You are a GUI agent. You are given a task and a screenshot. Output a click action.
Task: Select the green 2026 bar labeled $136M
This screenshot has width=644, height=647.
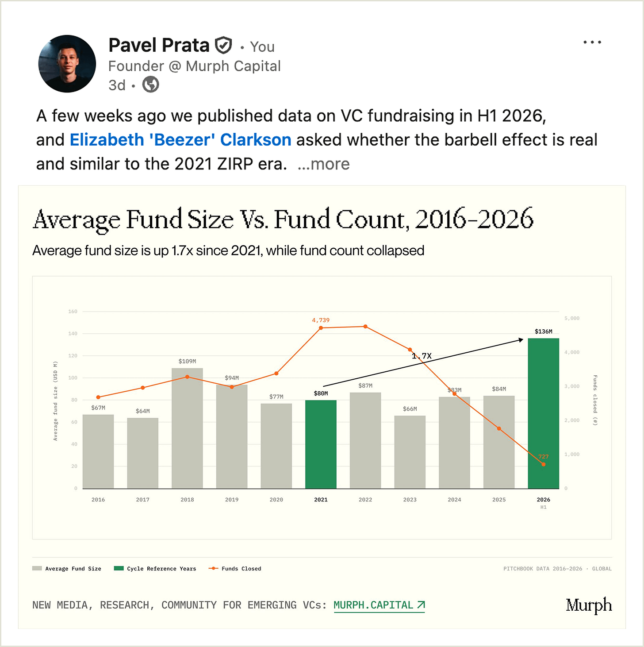543,413
